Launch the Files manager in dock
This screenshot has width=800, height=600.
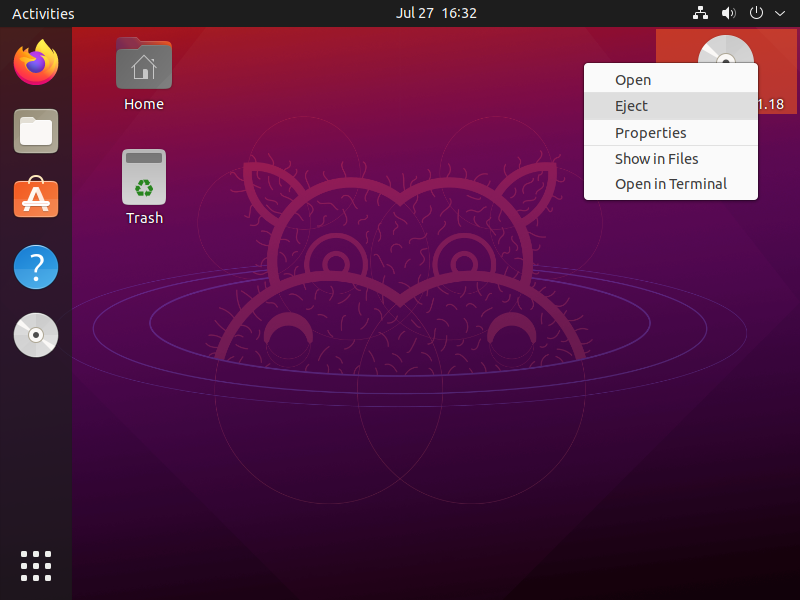[36, 131]
